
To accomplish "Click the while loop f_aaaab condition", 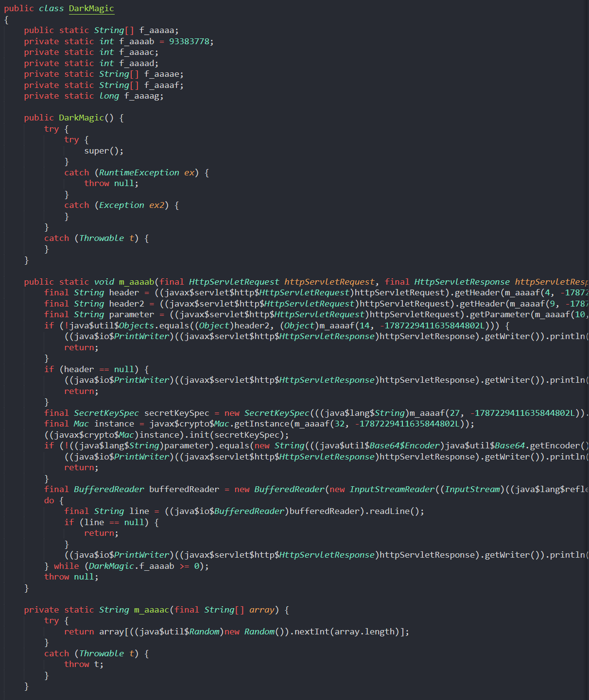I will click(x=144, y=566).
